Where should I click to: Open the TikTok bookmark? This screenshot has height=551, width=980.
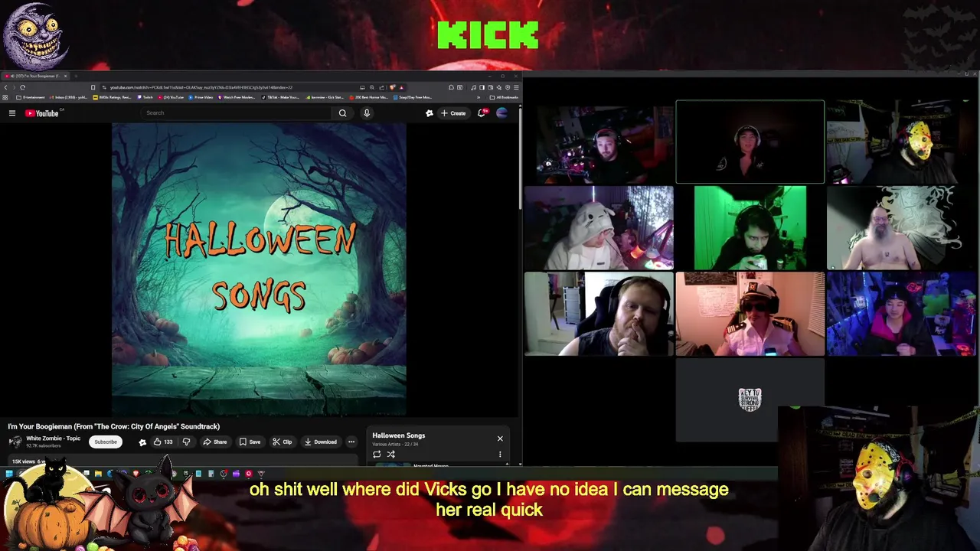[x=280, y=97]
